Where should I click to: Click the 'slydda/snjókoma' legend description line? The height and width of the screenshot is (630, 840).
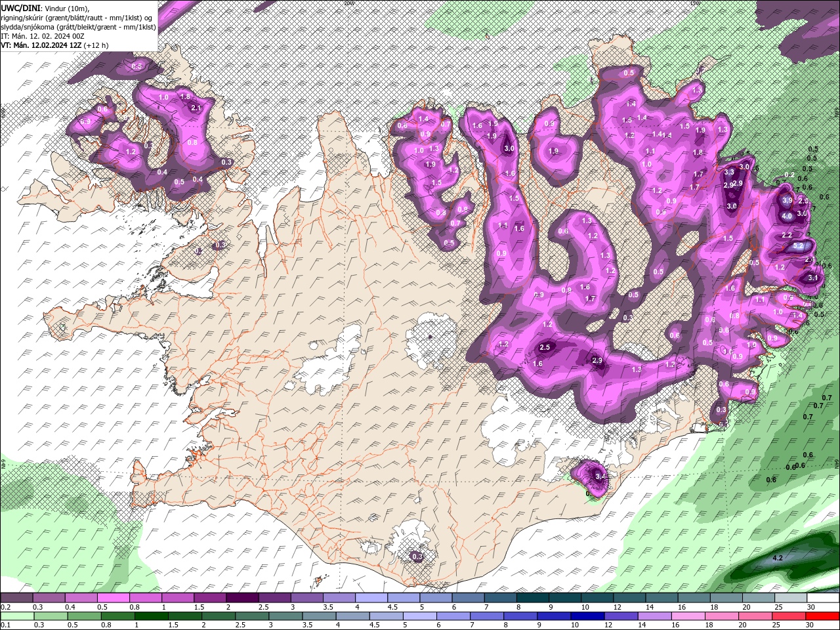click(x=78, y=27)
